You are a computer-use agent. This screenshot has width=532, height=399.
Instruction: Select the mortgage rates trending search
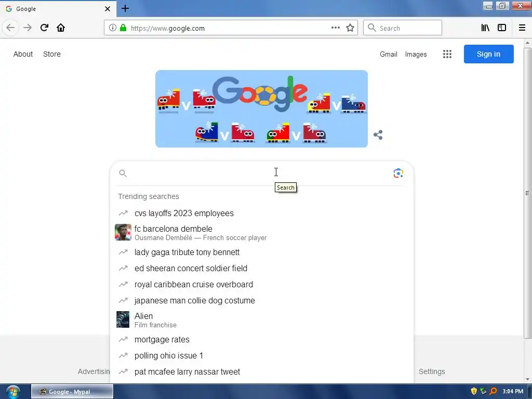(262, 339)
